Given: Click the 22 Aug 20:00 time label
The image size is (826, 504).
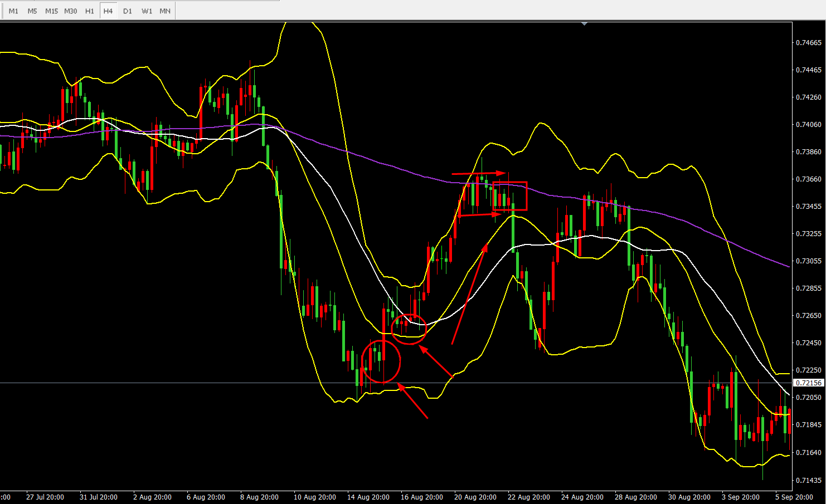Looking at the screenshot, I should (529, 497).
